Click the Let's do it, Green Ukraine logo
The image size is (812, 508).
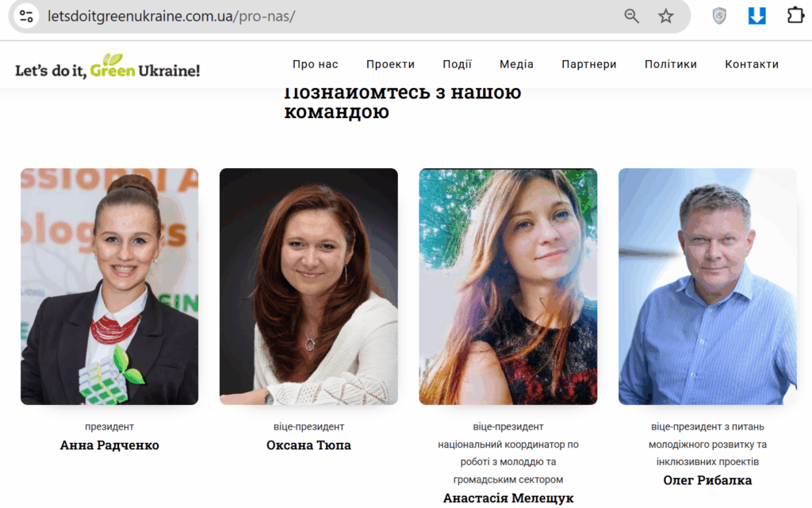pyautogui.click(x=107, y=67)
